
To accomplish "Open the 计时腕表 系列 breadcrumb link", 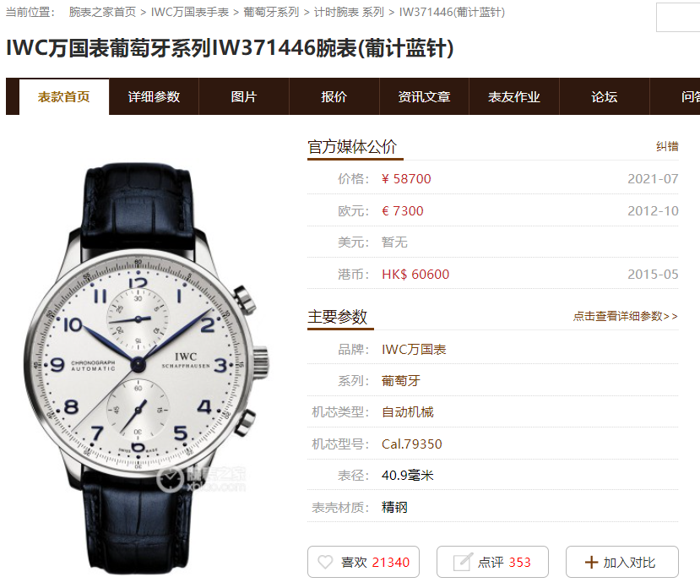I will tap(349, 12).
